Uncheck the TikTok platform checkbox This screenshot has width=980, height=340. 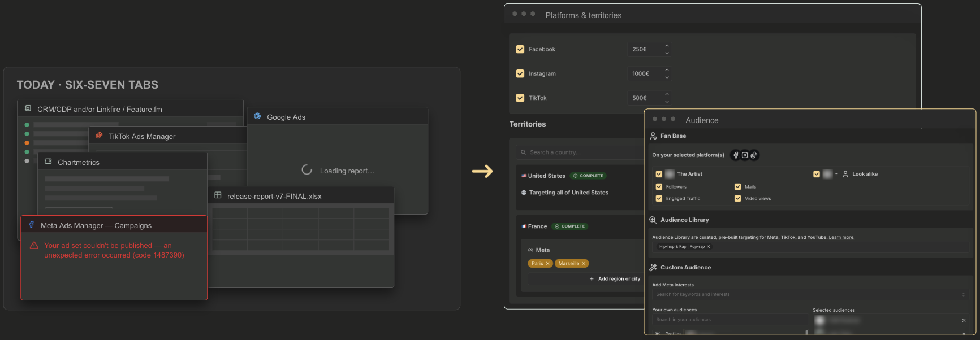[520, 98]
